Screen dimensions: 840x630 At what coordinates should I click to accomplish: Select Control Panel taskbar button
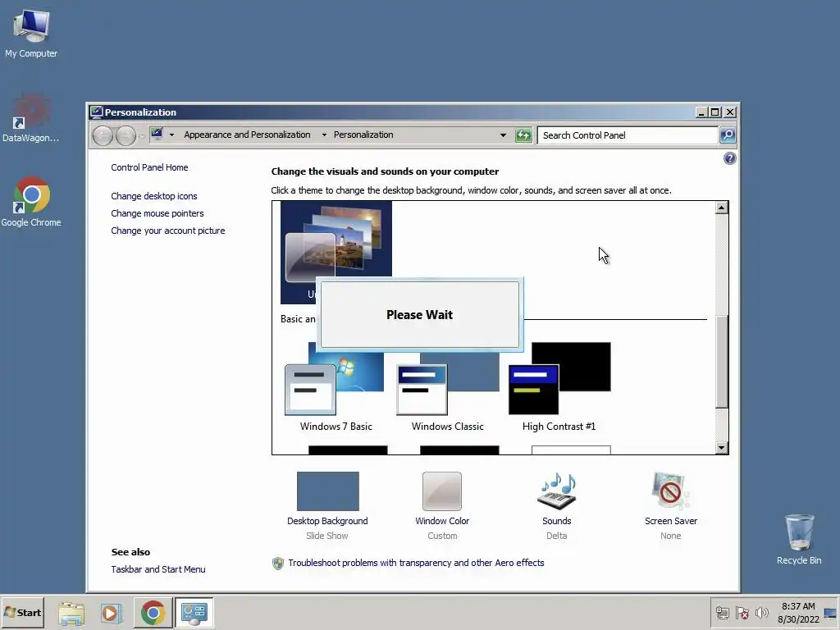tap(194, 613)
